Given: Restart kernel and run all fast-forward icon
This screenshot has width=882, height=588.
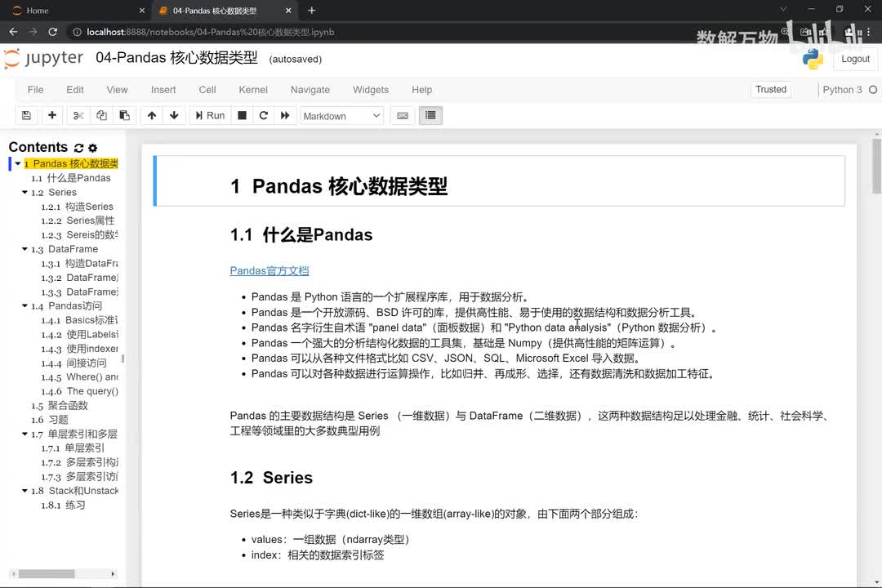Looking at the screenshot, I should [x=285, y=115].
